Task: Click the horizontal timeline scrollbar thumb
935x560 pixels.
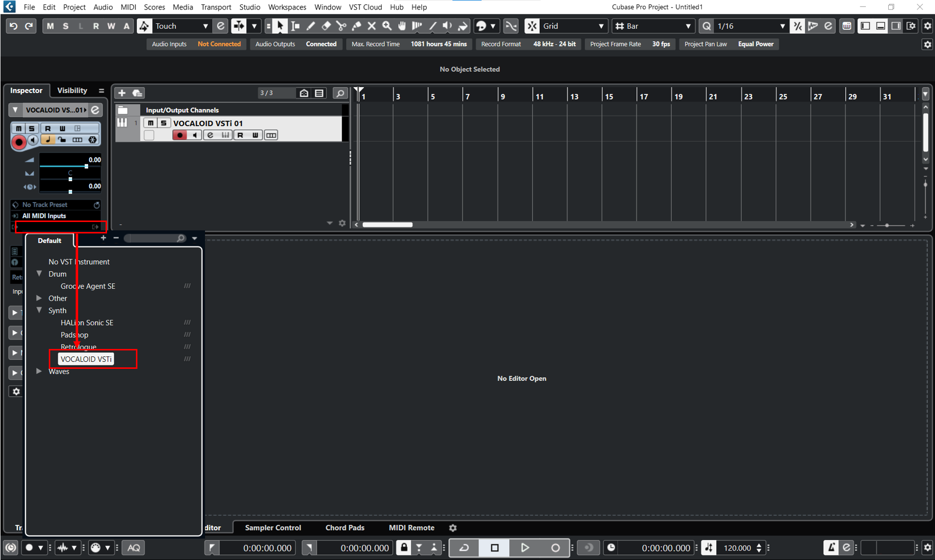Action: point(387,225)
